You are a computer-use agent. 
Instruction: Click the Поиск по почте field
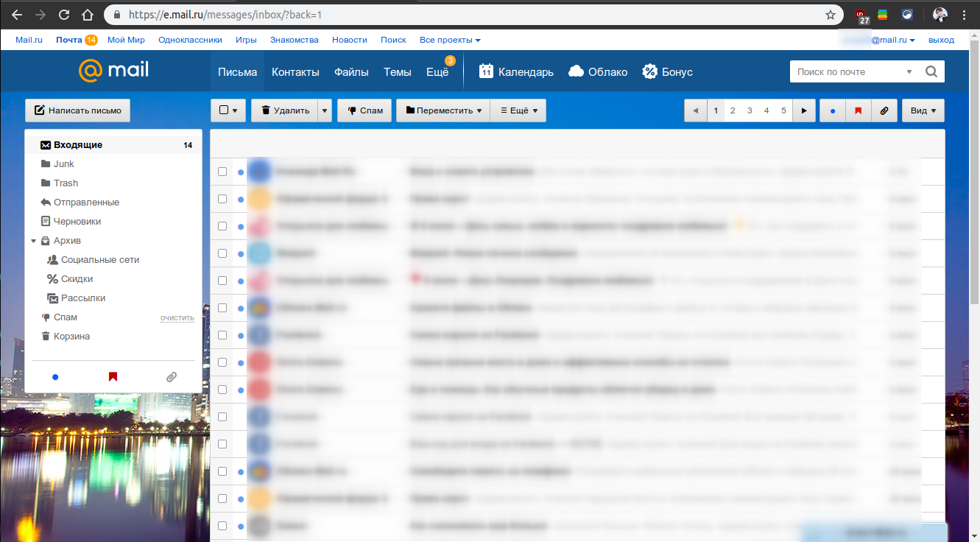847,71
